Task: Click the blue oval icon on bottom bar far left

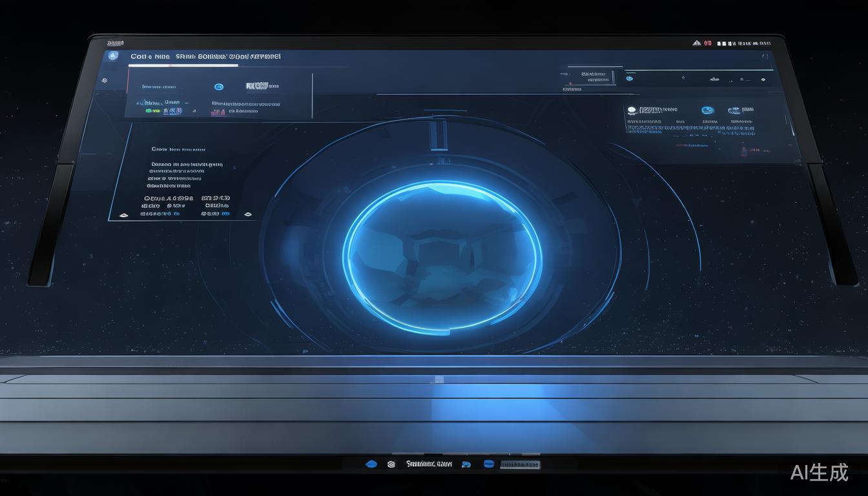Action: pyautogui.click(x=371, y=464)
